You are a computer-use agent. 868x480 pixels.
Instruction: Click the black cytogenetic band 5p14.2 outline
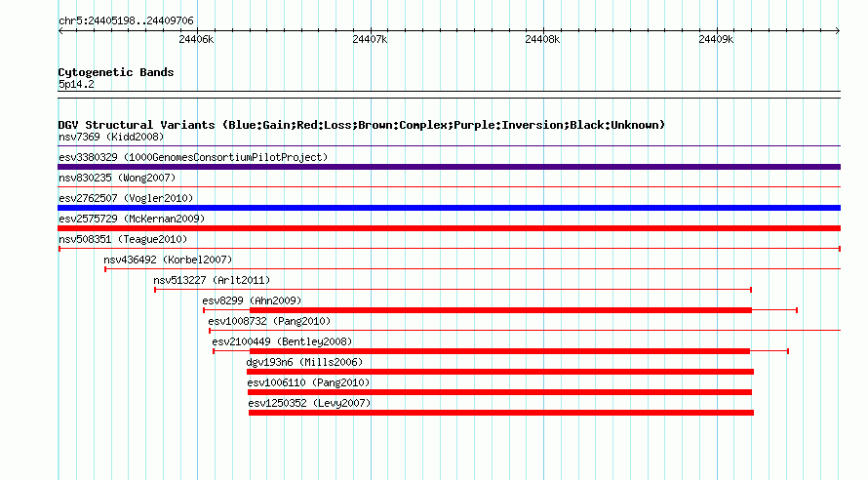coord(449,95)
